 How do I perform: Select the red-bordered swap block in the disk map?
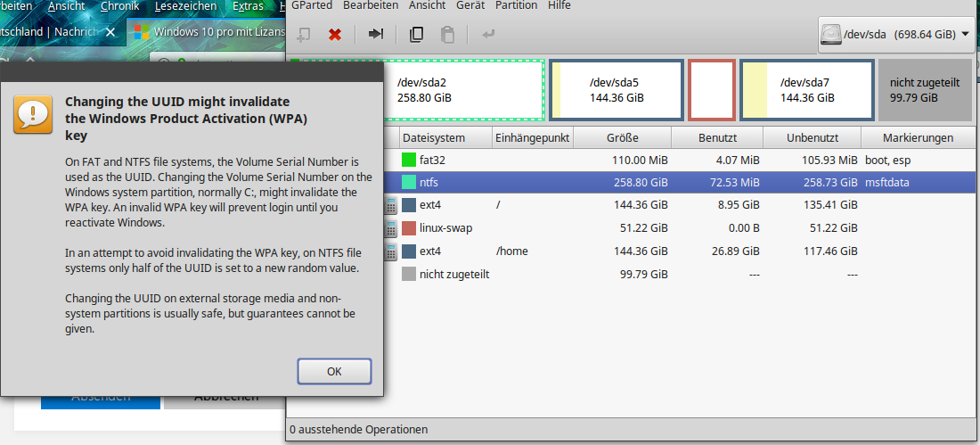click(711, 90)
